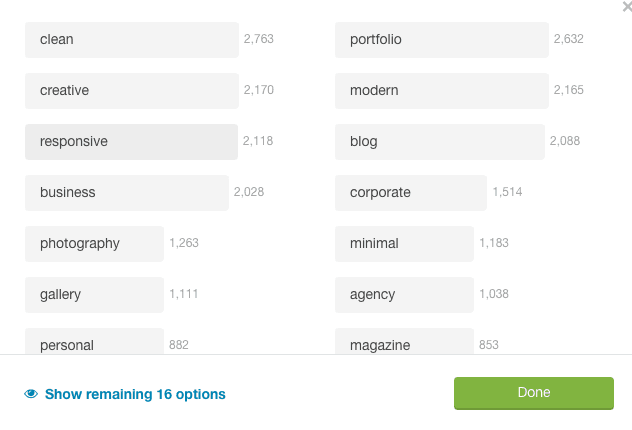Select the clean tag option

click(x=132, y=40)
